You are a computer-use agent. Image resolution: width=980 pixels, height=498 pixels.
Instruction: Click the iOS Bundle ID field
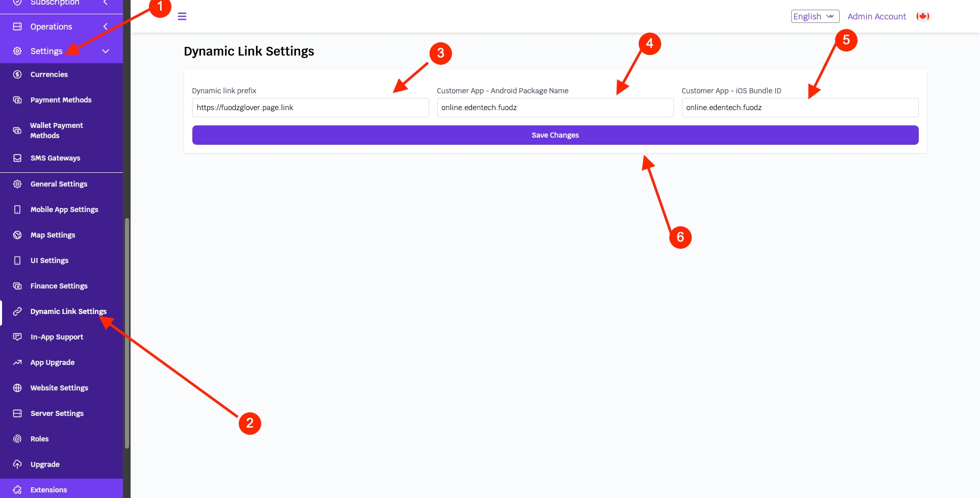[800, 108]
